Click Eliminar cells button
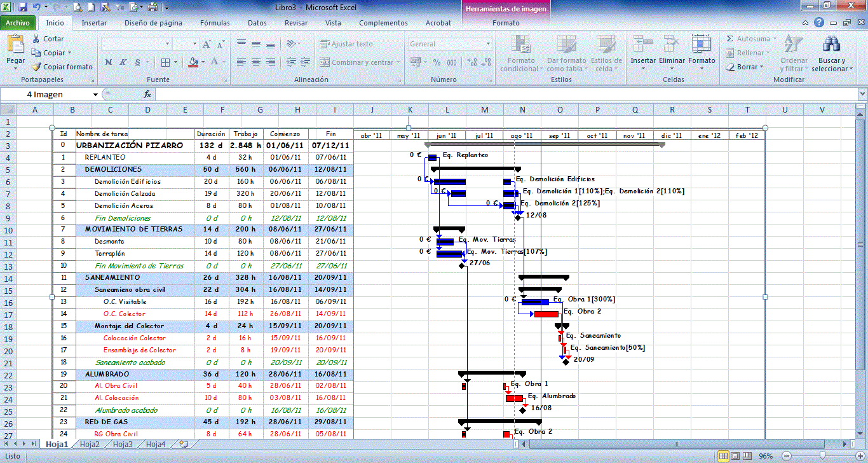The width and height of the screenshot is (868, 463). (672, 53)
